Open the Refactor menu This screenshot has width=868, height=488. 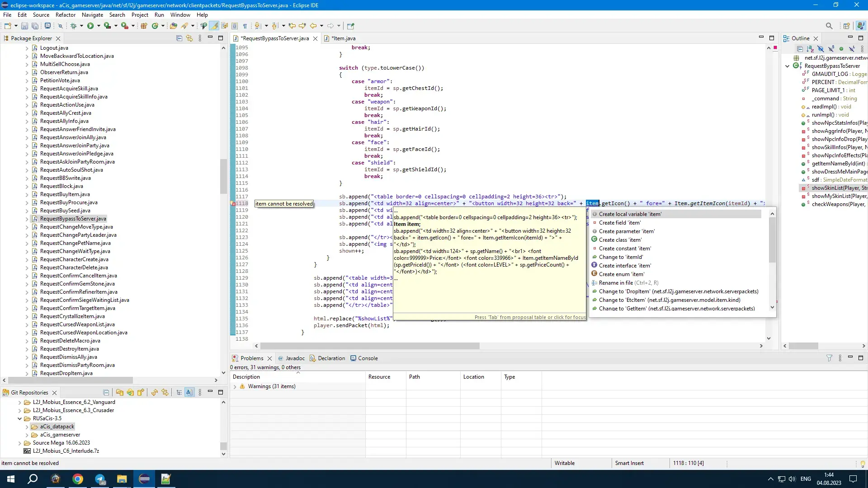click(x=64, y=15)
